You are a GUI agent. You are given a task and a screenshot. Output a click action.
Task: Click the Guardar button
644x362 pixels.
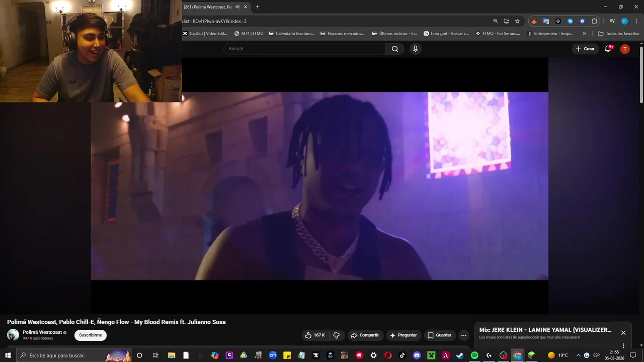[439, 335]
